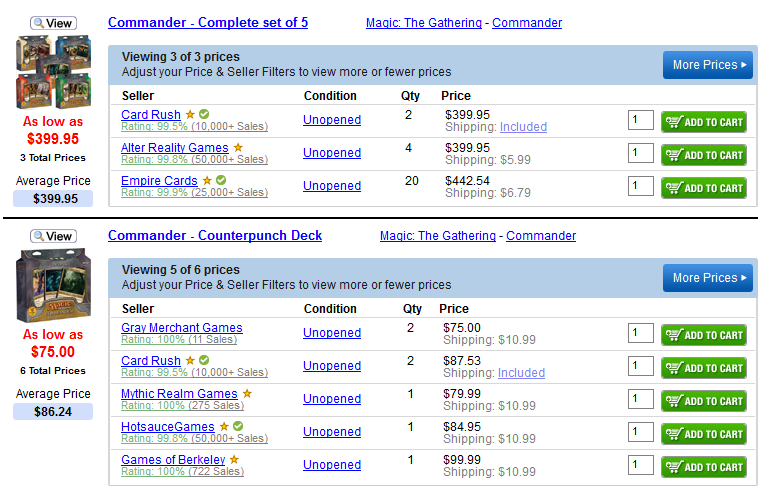Add Gray Merchant Games $75.00 listing to cart

704,335
